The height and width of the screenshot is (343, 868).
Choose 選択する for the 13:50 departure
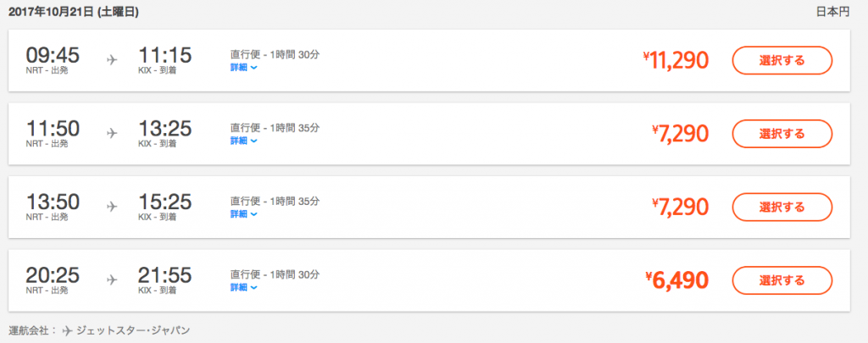tap(782, 207)
